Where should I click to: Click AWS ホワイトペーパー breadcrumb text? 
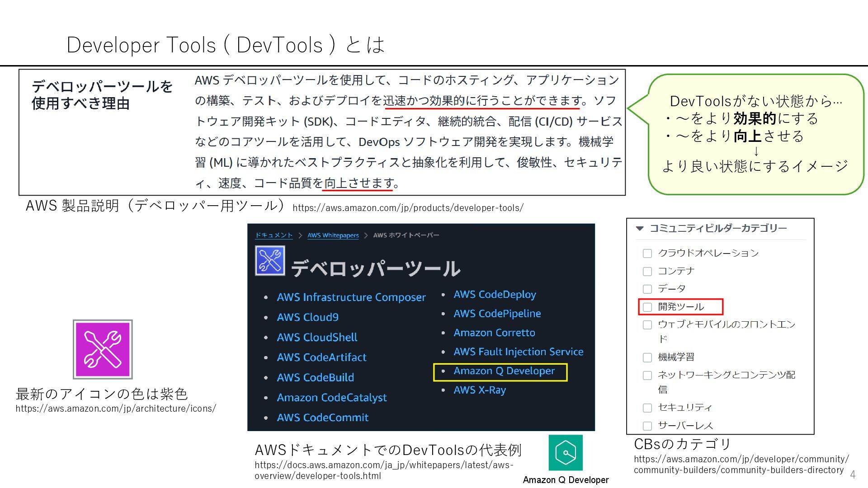click(406, 235)
